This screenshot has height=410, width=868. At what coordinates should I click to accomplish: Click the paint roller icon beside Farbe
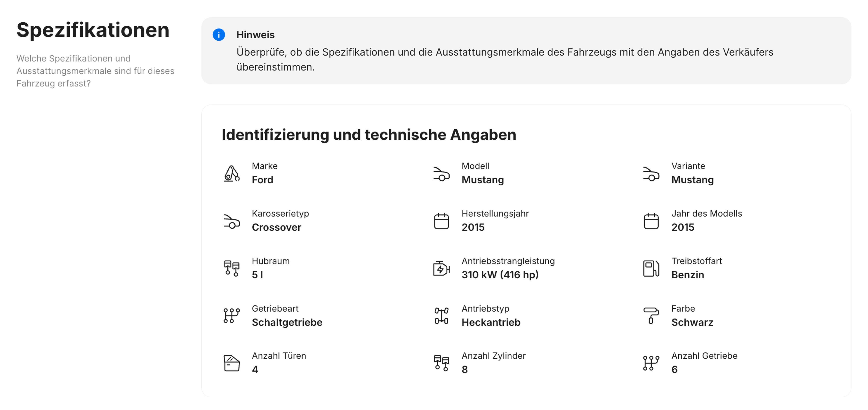point(651,316)
